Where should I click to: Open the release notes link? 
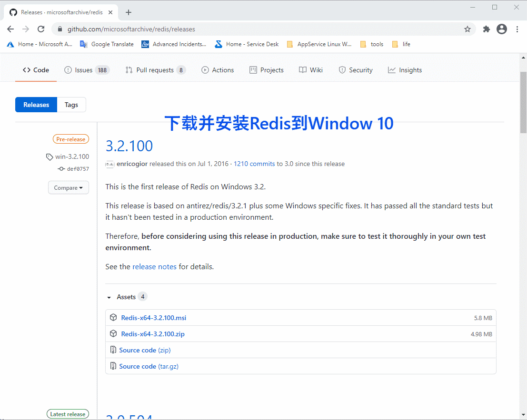[155, 266]
